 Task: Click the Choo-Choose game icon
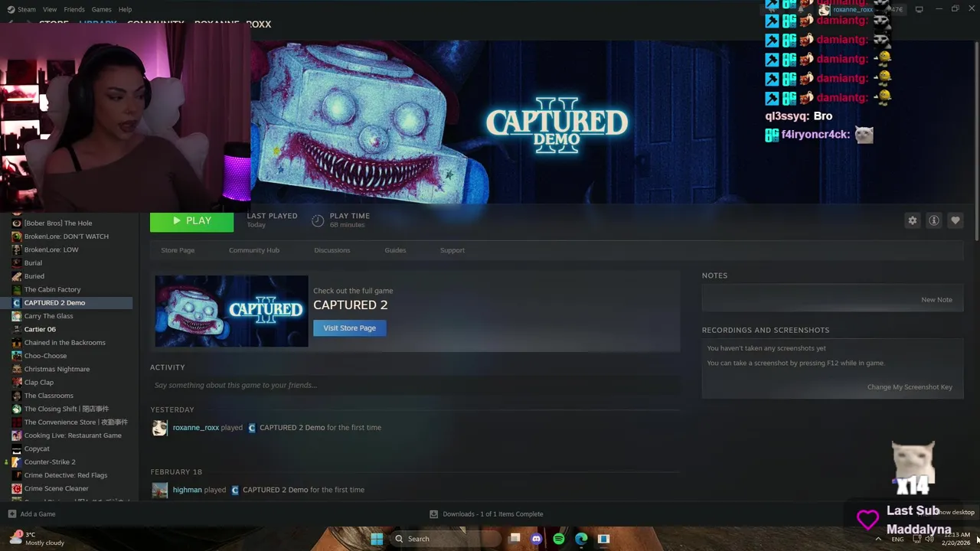[17, 356]
